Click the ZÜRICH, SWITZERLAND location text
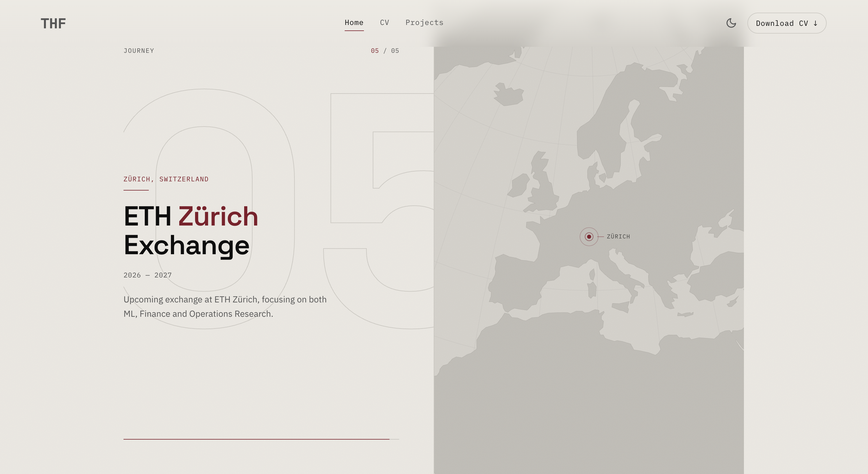Screen dimensions: 868x474 [166, 179]
